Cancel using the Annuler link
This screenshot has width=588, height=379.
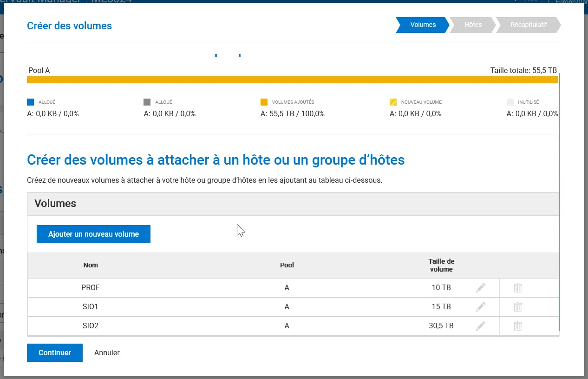point(107,352)
